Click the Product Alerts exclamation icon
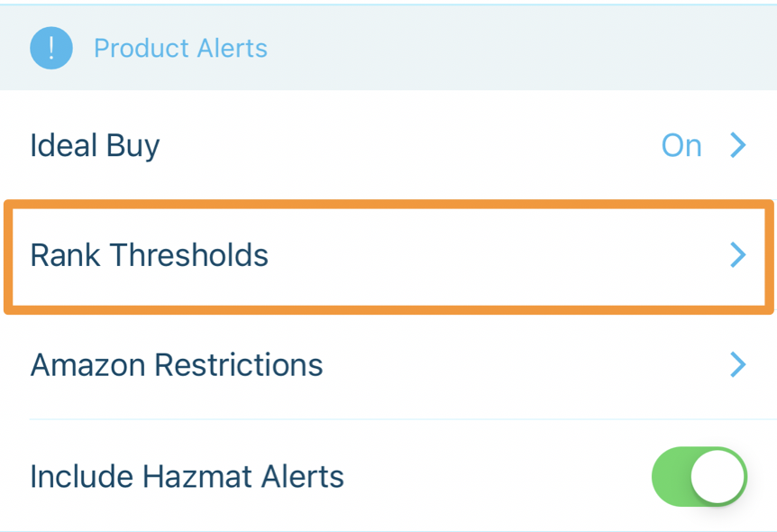 click(50, 48)
